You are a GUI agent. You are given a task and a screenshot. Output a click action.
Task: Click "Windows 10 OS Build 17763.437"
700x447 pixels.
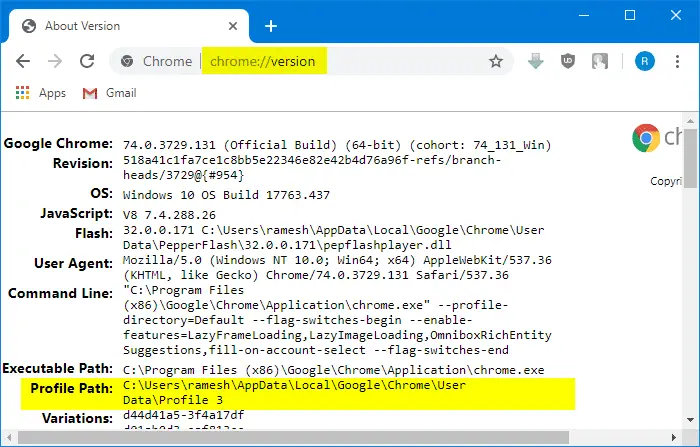point(226,195)
